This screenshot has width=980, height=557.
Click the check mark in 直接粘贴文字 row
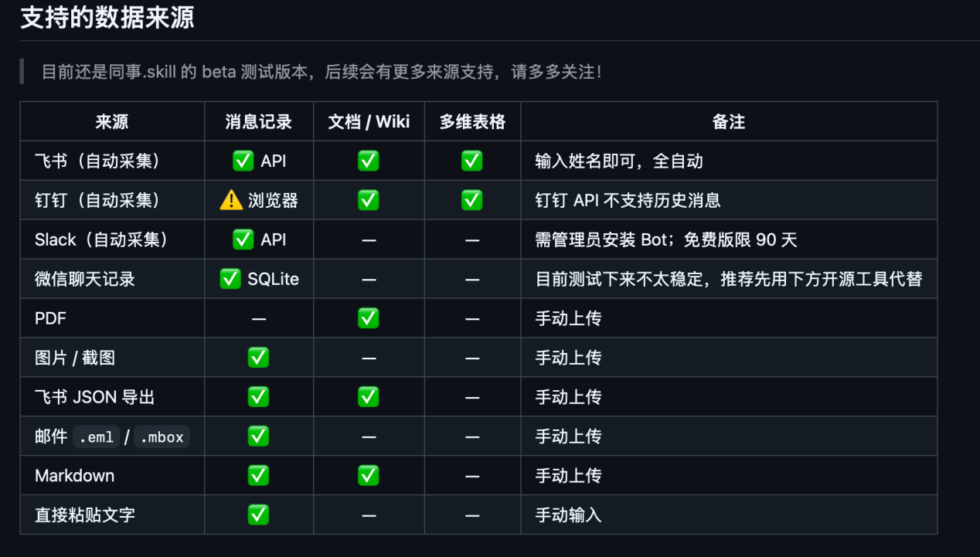[258, 515]
